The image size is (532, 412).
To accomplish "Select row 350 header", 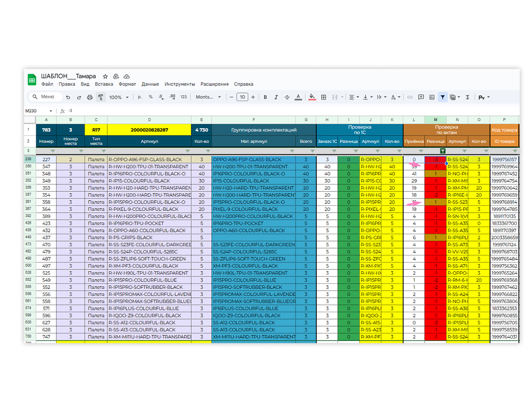I will 29,167.
